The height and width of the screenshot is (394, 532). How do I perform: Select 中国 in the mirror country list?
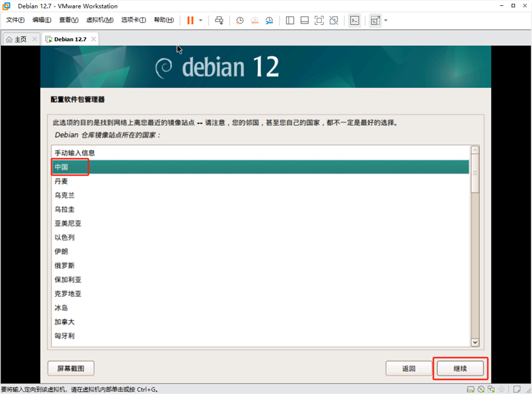pos(260,167)
